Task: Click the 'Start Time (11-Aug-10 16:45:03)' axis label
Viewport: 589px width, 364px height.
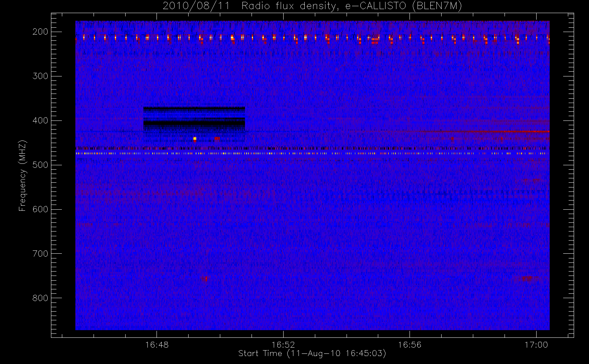Action: [312, 353]
